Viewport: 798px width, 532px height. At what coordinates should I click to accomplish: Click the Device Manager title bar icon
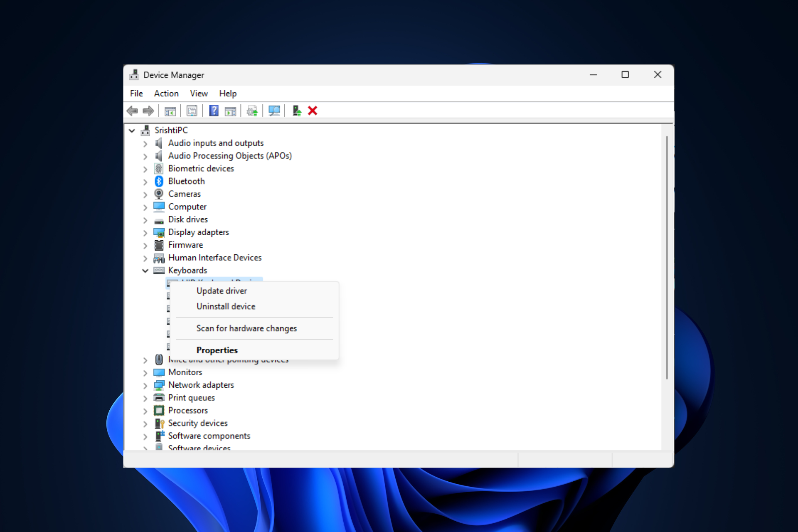click(x=134, y=75)
